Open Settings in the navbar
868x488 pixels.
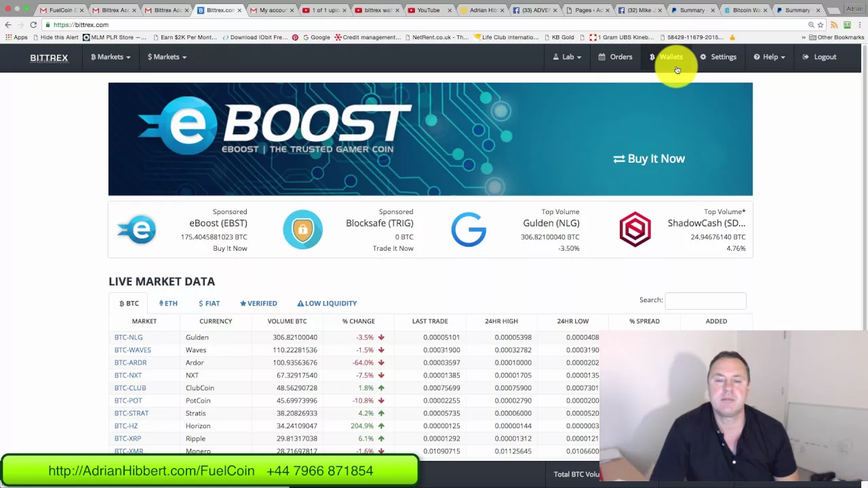pos(718,57)
